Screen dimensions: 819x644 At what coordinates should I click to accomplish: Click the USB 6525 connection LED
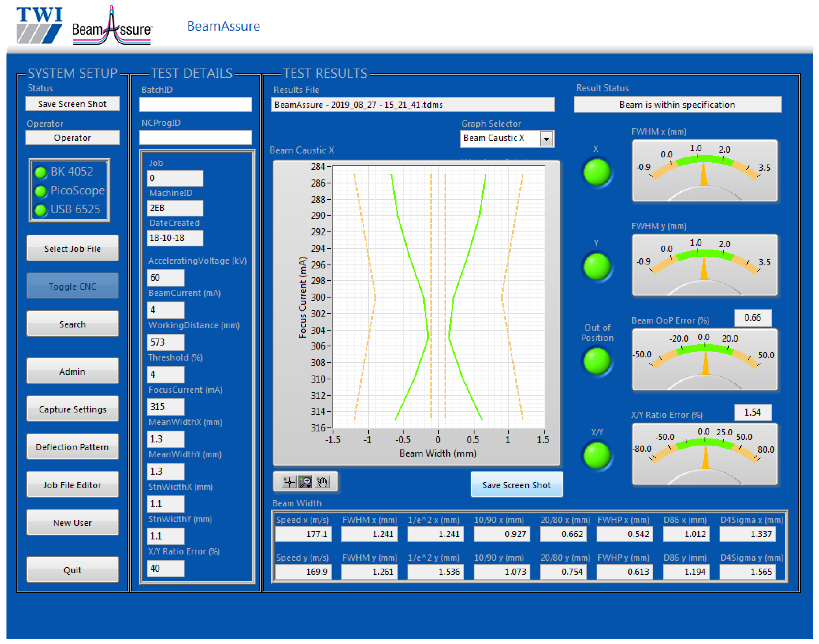pyautogui.click(x=40, y=210)
